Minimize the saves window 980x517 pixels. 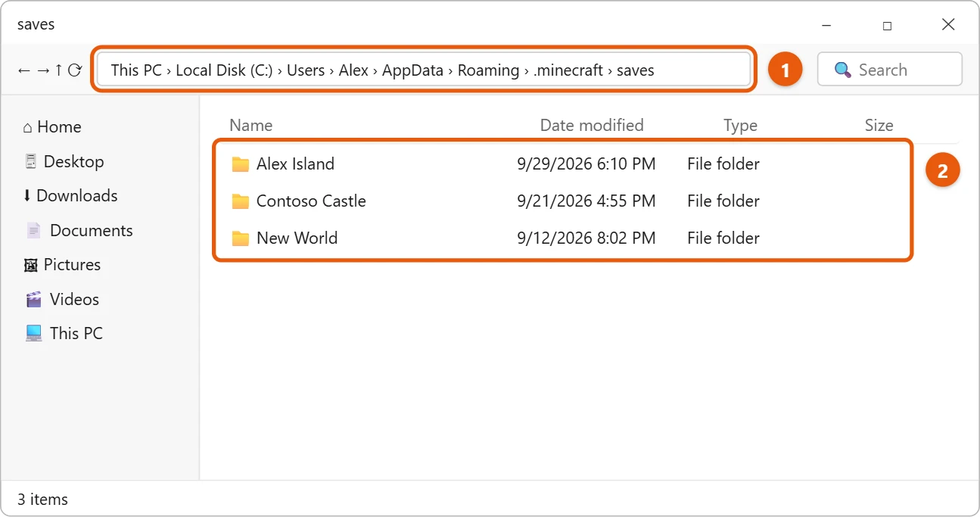click(x=826, y=25)
